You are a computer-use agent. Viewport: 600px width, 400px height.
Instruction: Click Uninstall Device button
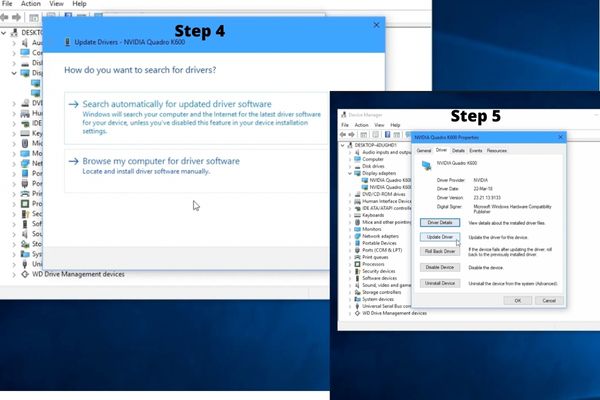tap(440, 283)
